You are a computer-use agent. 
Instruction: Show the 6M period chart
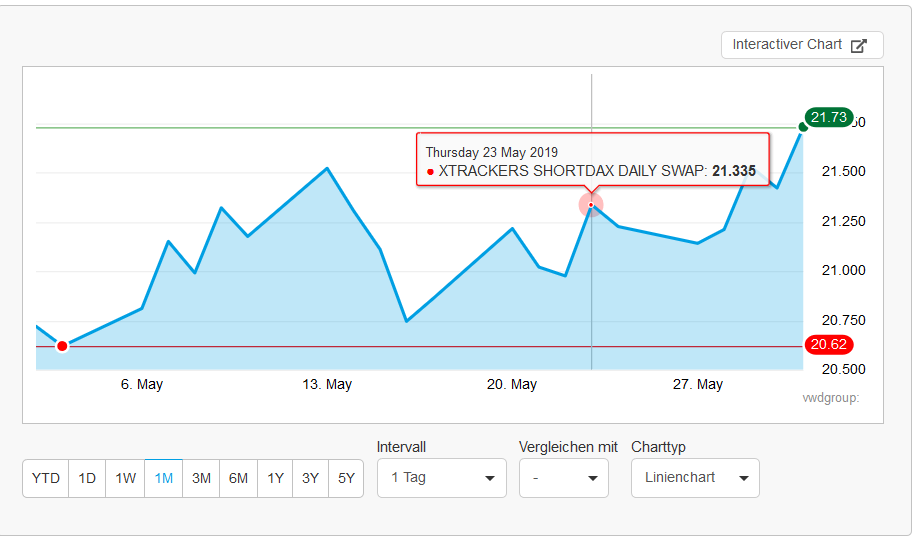pos(238,478)
